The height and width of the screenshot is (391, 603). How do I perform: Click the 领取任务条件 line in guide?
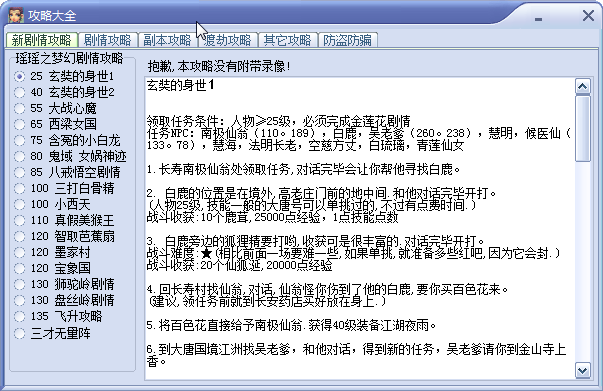[279, 121]
